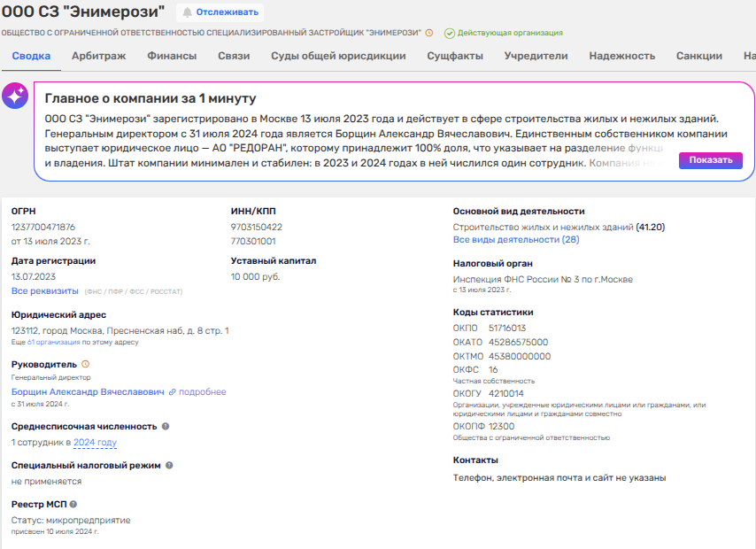Click the INN number 9703150422
Screen dimensions: 756x549
click(x=256, y=228)
